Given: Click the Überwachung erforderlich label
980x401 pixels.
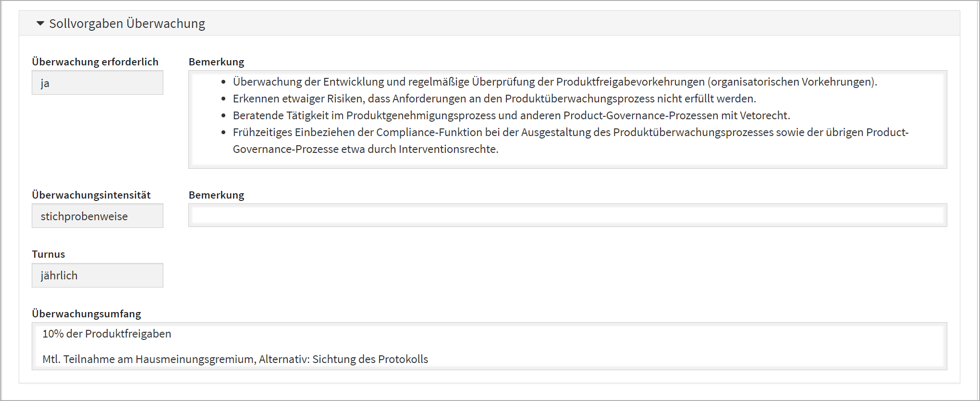Looking at the screenshot, I should [x=95, y=62].
